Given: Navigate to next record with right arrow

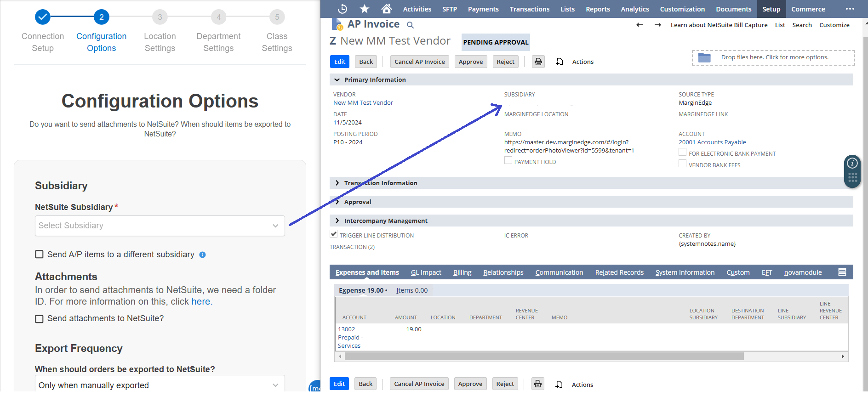Looking at the screenshot, I should [658, 25].
